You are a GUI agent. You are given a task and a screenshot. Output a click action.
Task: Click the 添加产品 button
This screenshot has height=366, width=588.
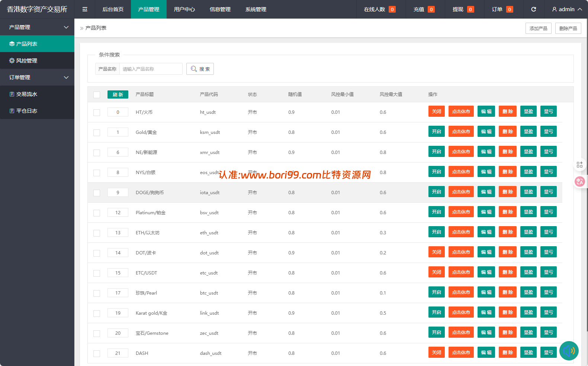pyautogui.click(x=538, y=28)
